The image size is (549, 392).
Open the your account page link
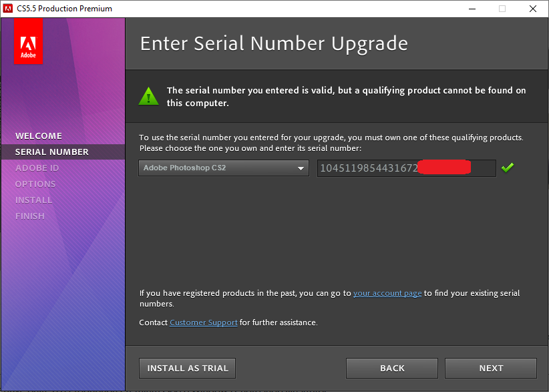pos(387,293)
